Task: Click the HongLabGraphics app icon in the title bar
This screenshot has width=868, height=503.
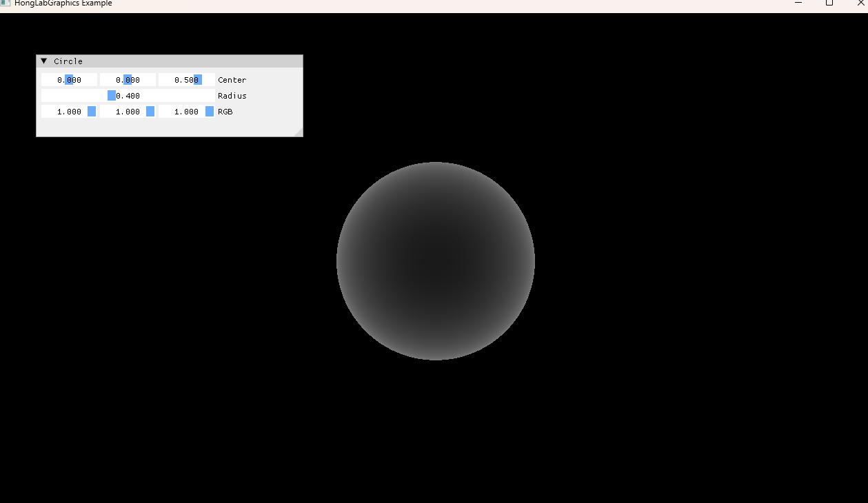Action: [x=6, y=3]
